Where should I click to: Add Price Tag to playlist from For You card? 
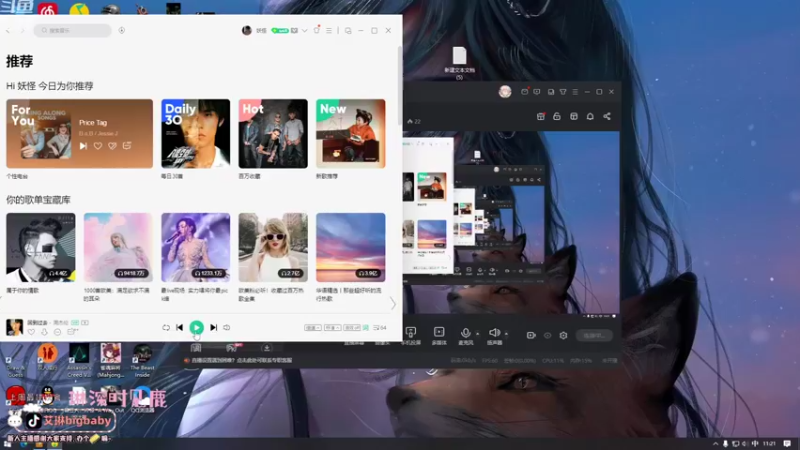coord(127,145)
